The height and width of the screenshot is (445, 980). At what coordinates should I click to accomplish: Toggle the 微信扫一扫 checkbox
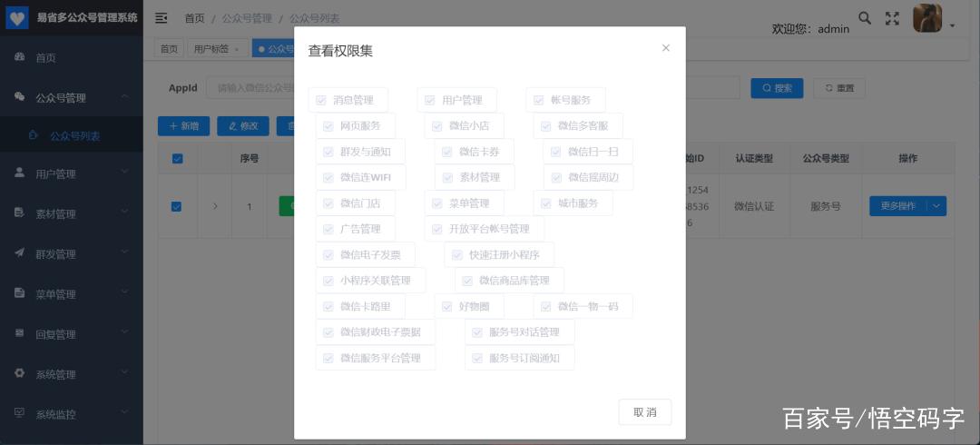(x=555, y=152)
